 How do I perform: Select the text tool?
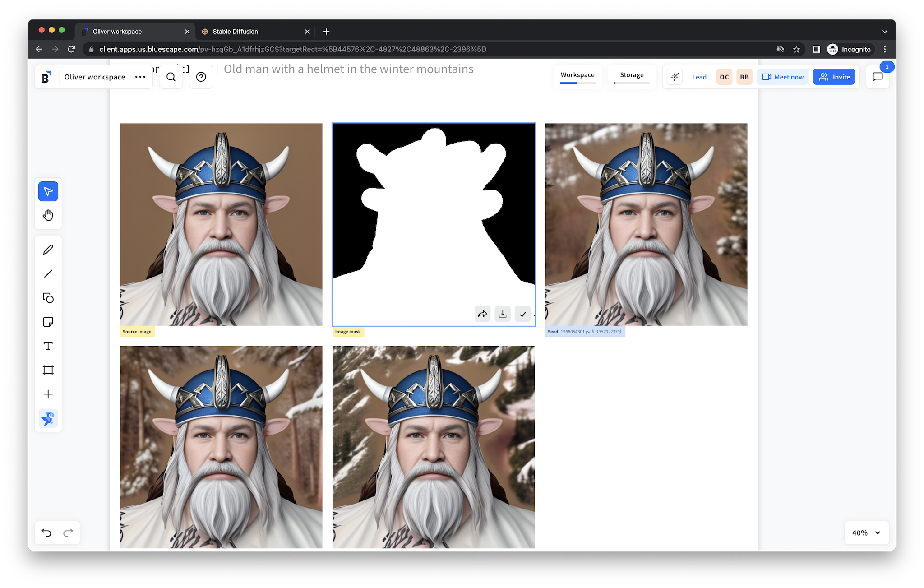(x=48, y=346)
